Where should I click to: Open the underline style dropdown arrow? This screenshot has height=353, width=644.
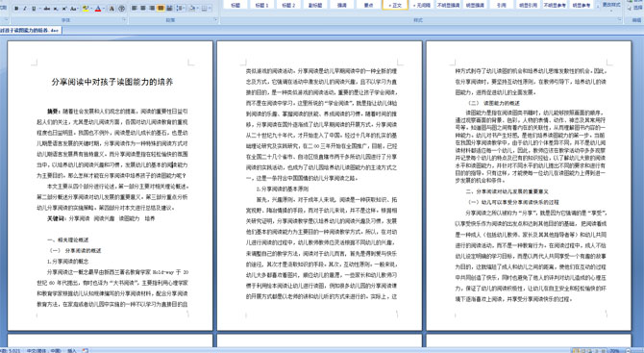[39, 9]
